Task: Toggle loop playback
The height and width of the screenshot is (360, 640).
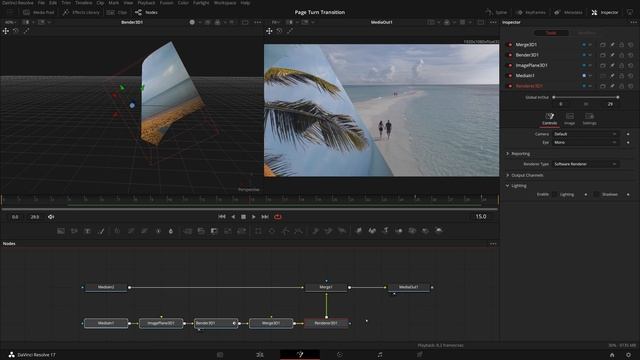Action: [x=278, y=217]
